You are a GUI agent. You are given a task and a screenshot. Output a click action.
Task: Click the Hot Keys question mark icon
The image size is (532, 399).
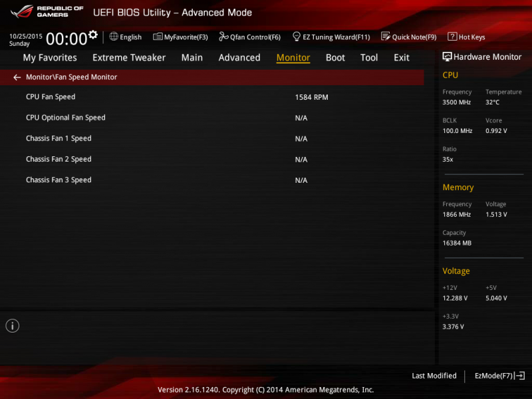452,37
